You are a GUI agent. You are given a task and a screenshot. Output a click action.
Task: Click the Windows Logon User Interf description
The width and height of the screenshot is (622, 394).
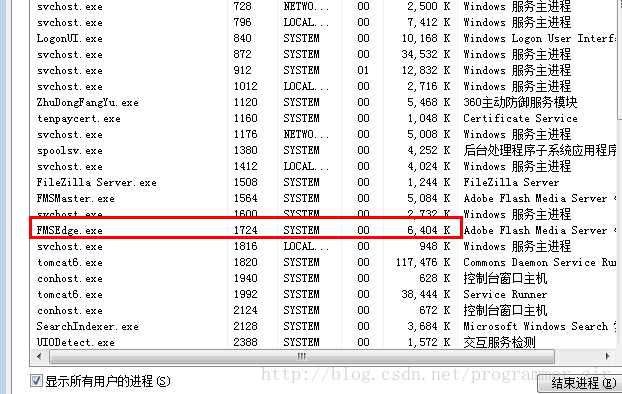539,38
